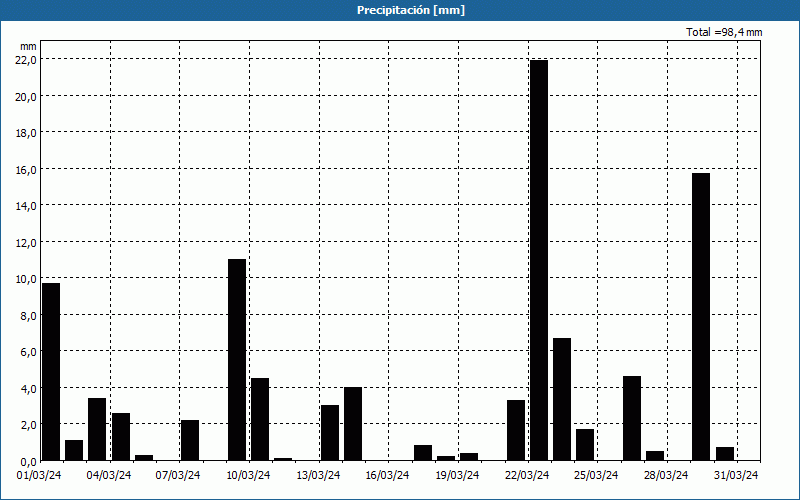Screen dimensions: 800x500
Task: Click the y-axis value "6,0"
Action: [29, 352]
